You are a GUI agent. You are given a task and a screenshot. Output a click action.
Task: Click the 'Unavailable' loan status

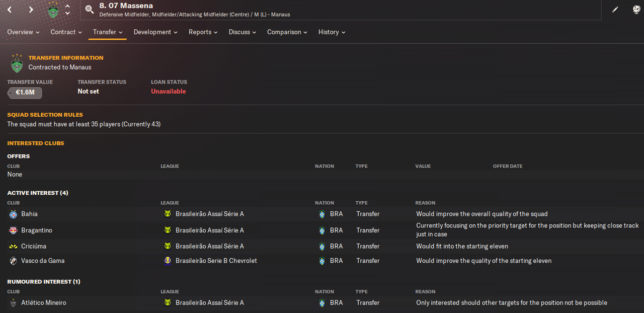(169, 91)
